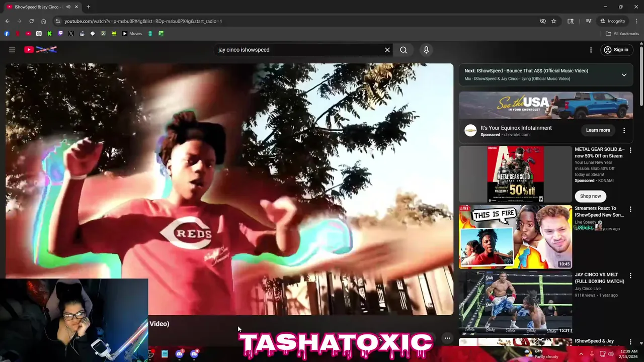The image size is (644, 362).
Task: Click the YouTube URL address bar
Action: click(x=297, y=21)
